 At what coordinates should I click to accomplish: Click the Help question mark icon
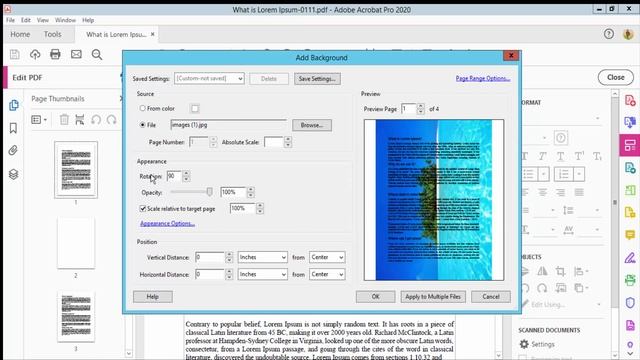click(x=609, y=34)
